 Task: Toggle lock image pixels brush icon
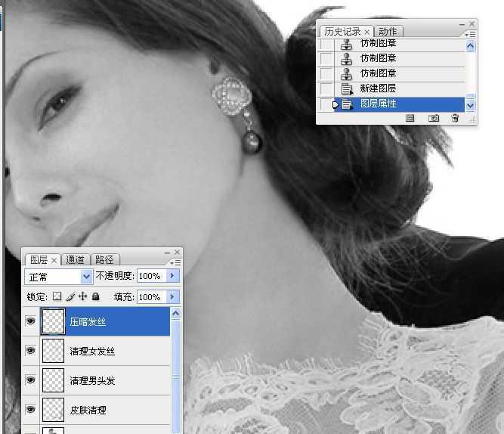click(70, 296)
